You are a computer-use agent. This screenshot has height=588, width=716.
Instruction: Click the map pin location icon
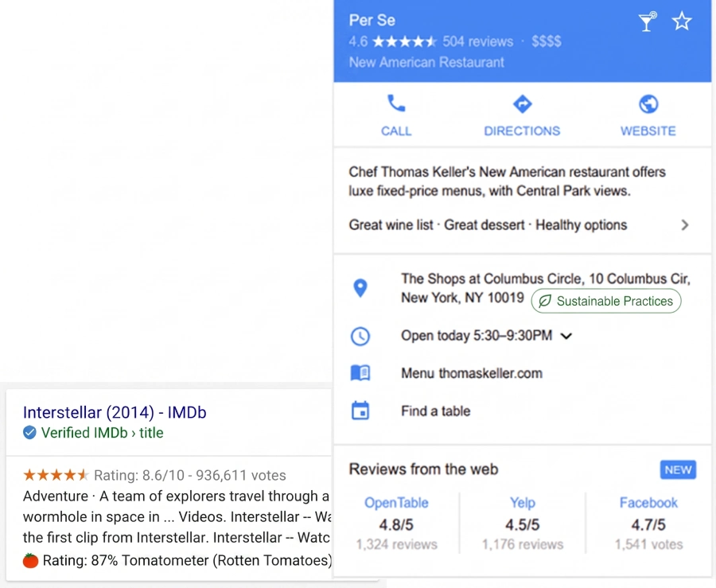click(360, 288)
